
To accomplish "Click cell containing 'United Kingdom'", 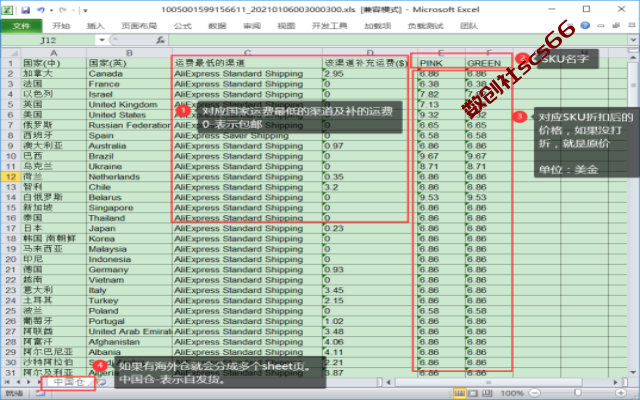I will 129,104.
